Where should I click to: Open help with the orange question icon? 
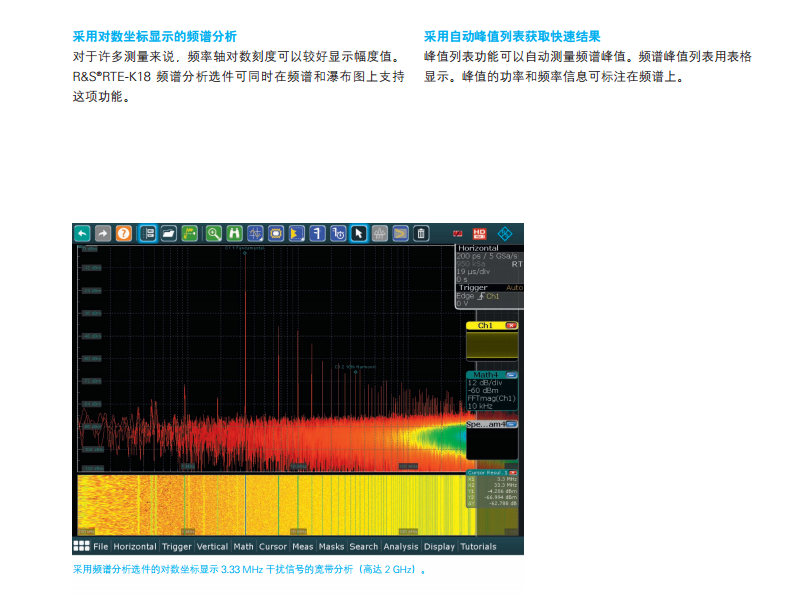pyautogui.click(x=123, y=234)
